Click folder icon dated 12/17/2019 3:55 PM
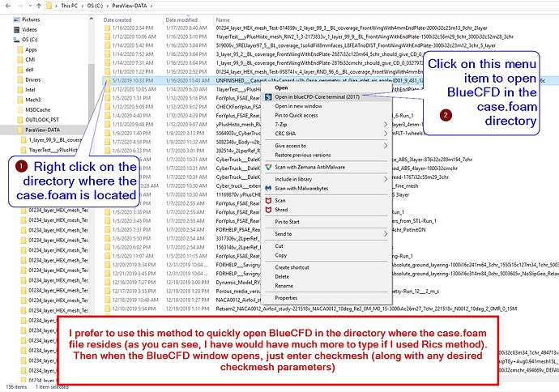Viewport: 559px width, 392px height. (x=107, y=291)
